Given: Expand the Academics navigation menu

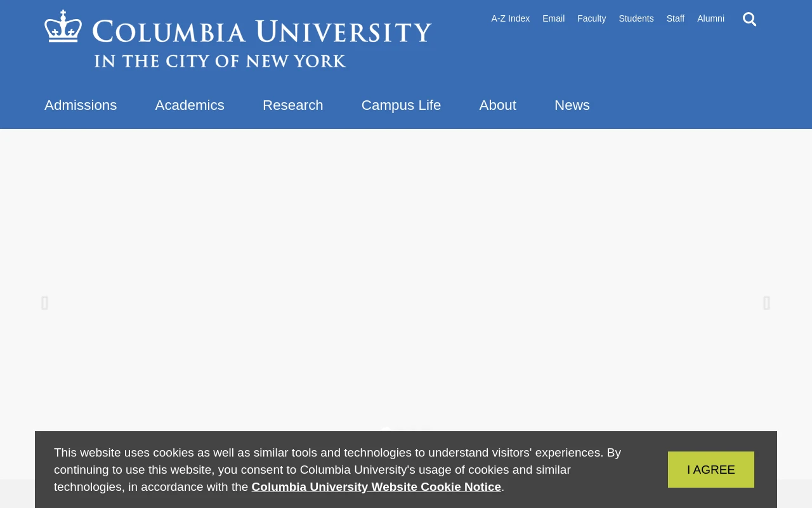Looking at the screenshot, I should (x=190, y=105).
